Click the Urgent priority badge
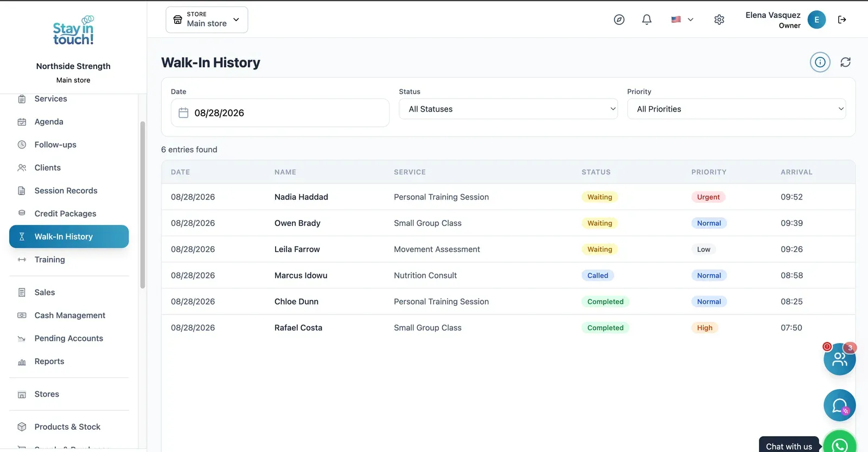 tap(708, 197)
